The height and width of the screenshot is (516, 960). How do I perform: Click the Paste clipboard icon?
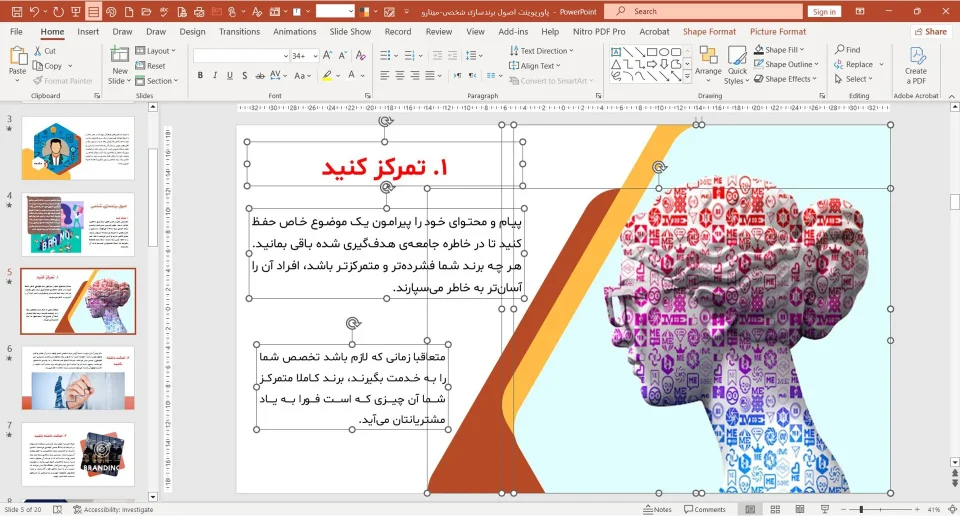click(18, 56)
